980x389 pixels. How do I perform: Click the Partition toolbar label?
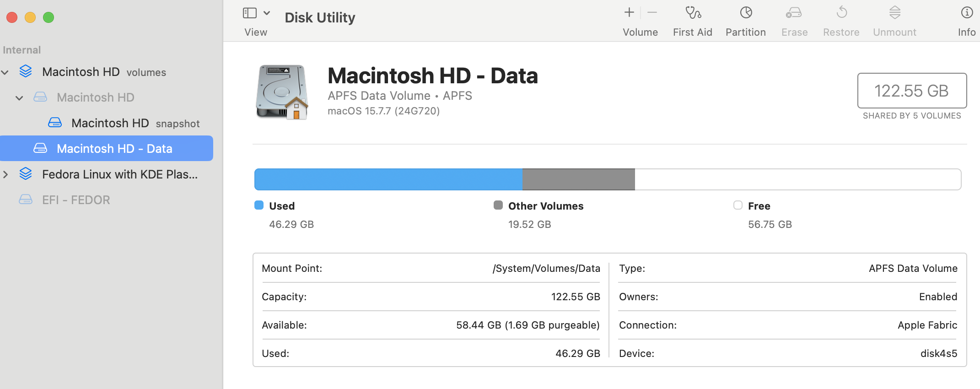point(746,32)
